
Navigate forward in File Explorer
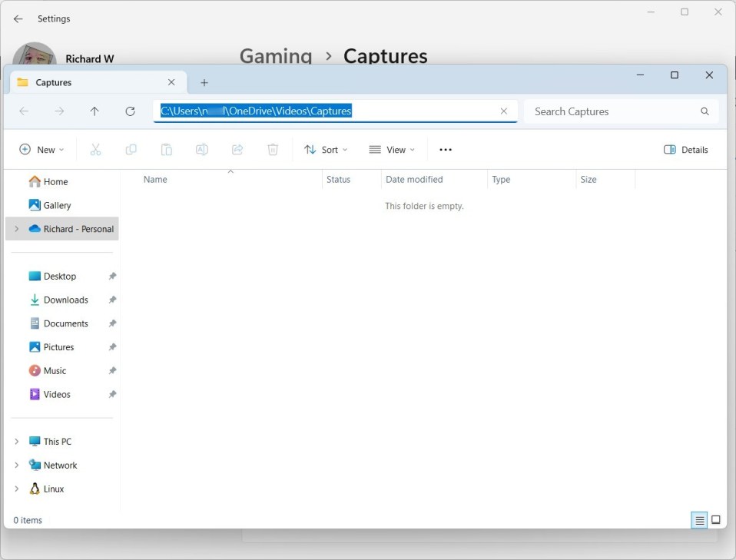coord(59,111)
